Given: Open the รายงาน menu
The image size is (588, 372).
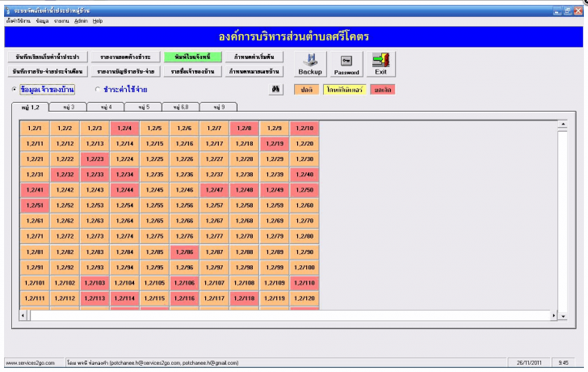Looking at the screenshot, I should 61,21.
